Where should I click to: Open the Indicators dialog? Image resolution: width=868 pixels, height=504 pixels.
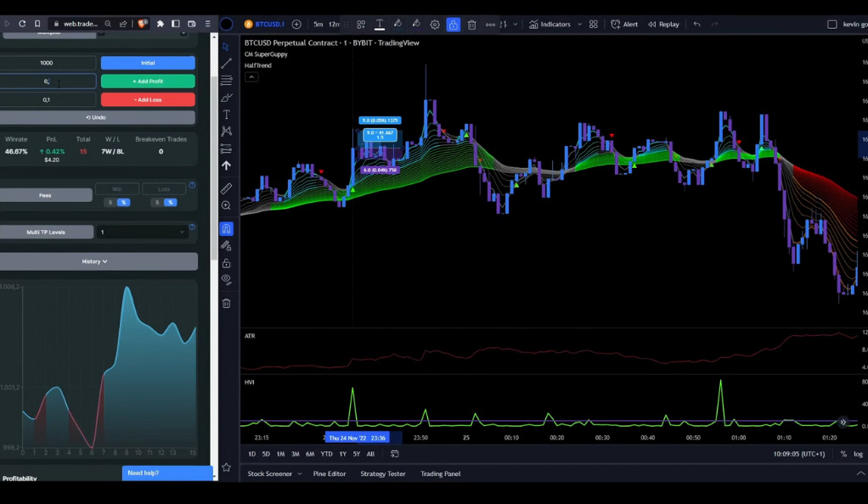tap(550, 25)
